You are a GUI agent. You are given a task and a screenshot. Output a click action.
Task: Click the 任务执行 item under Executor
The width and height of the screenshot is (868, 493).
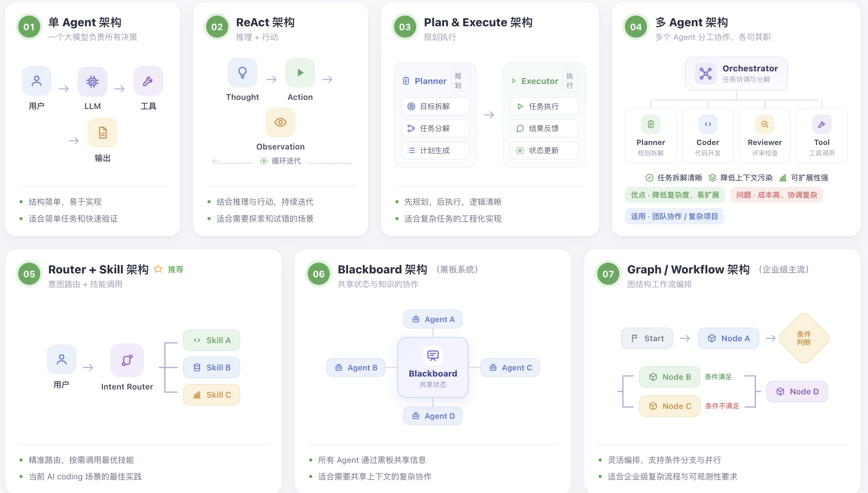coord(544,106)
